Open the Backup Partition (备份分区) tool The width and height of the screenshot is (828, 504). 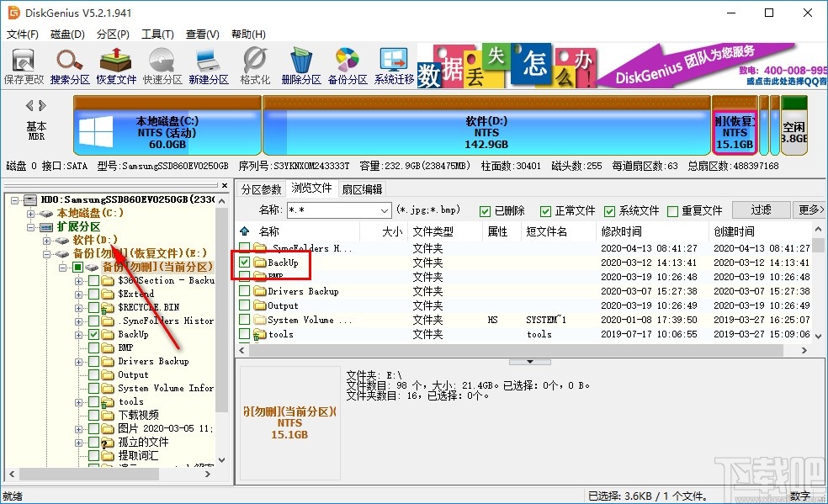point(348,66)
